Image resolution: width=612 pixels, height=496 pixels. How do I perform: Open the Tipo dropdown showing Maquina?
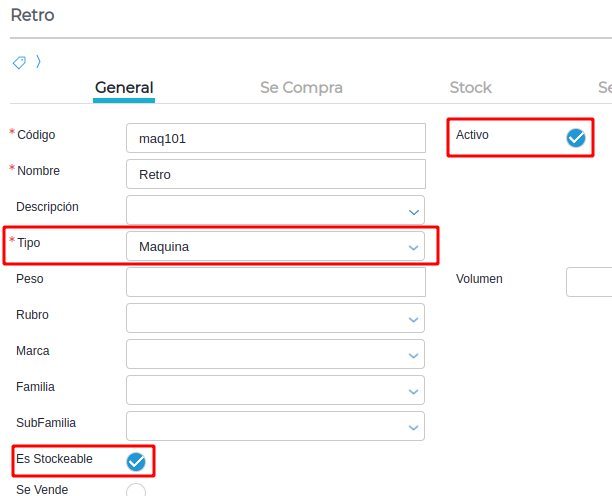coord(275,246)
